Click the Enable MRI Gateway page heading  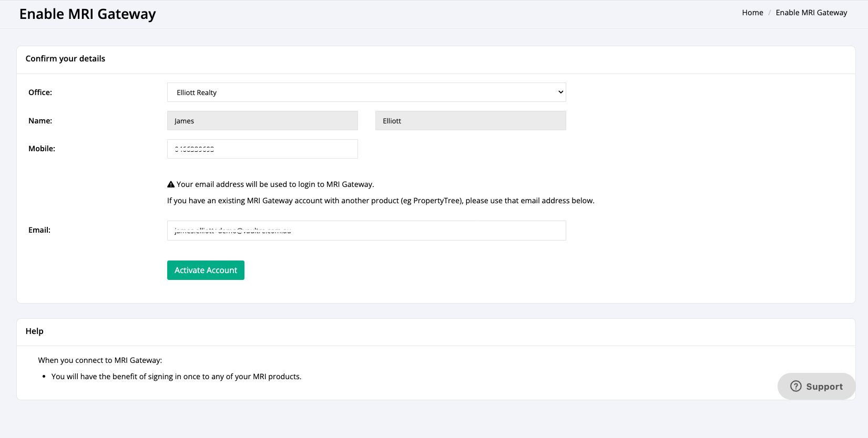(x=88, y=14)
